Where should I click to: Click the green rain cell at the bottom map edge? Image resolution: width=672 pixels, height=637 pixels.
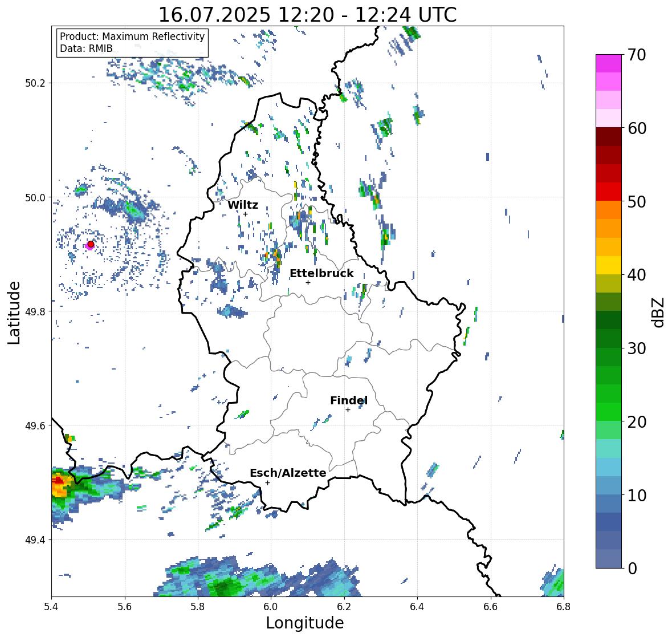click(223, 586)
